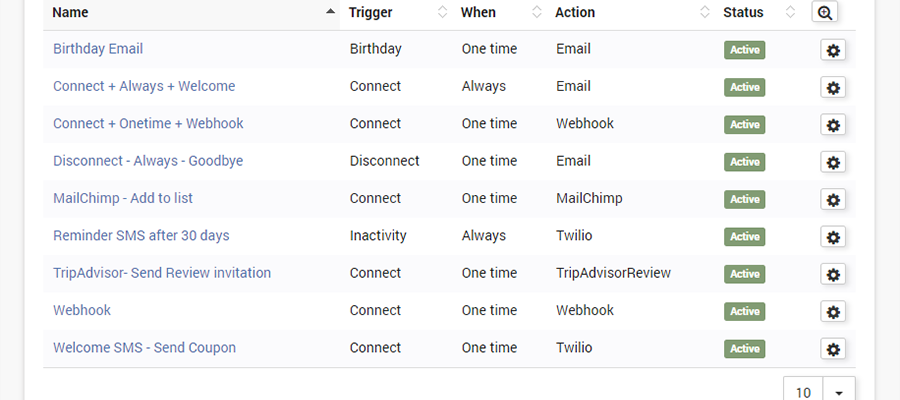Screen dimensions: 900x400
Task: Click gear icon for TripAdvisor review invitation row
Action: (x=833, y=274)
